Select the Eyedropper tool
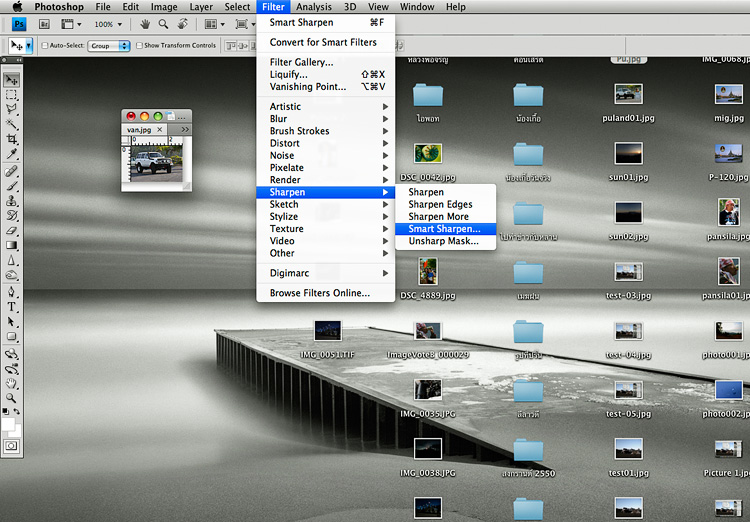 pyautogui.click(x=12, y=155)
